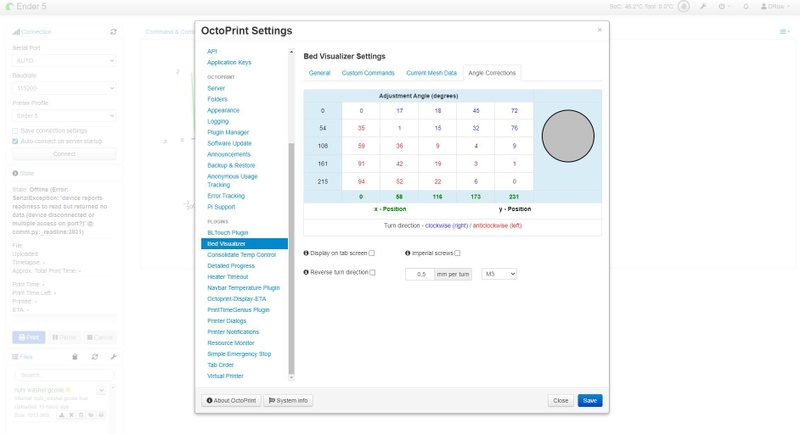The width and height of the screenshot is (800, 434).
Task: Uncheck Auto-connect on server startup
Action: 15,141
